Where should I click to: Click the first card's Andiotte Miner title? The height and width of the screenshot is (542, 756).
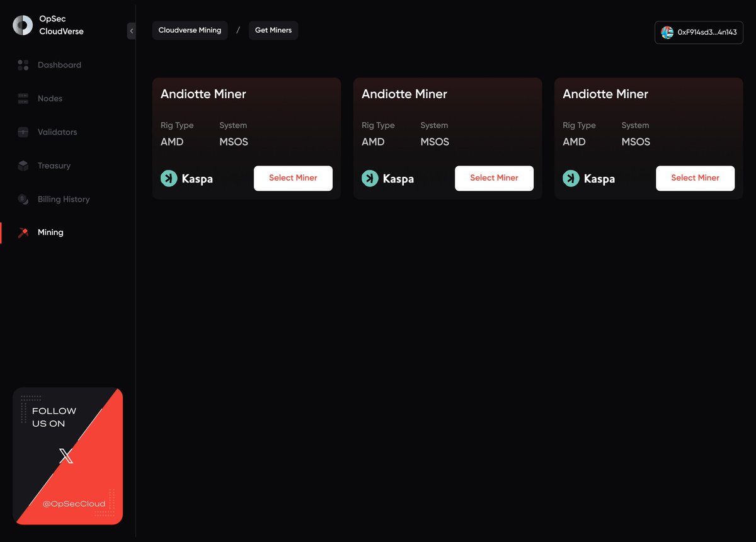pyautogui.click(x=203, y=94)
